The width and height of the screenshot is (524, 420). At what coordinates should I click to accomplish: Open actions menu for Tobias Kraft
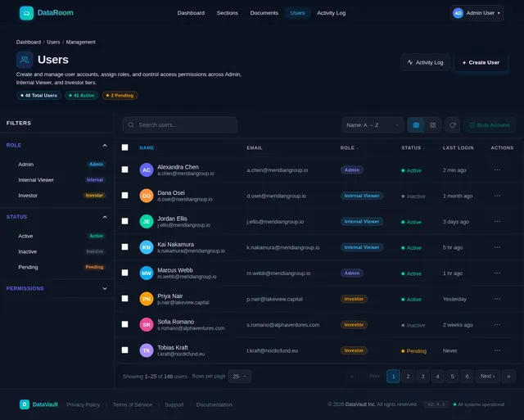point(497,350)
